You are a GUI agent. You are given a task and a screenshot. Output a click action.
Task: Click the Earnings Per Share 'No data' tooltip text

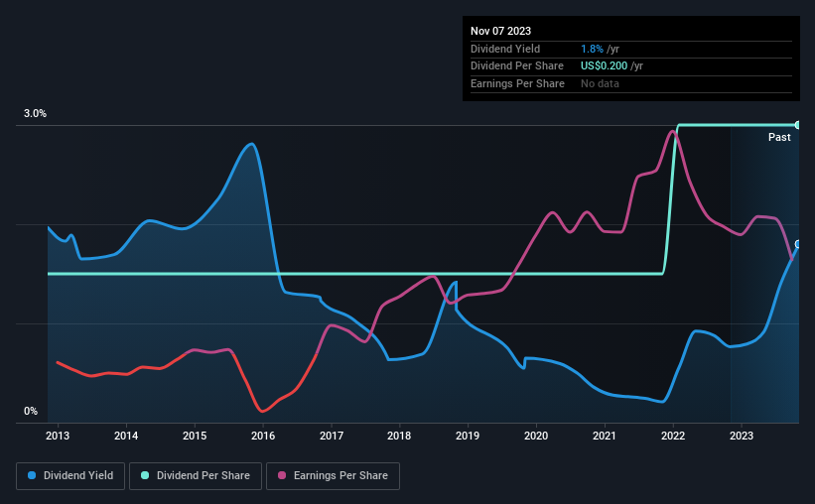pyautogui.click(x=600, y=83)
